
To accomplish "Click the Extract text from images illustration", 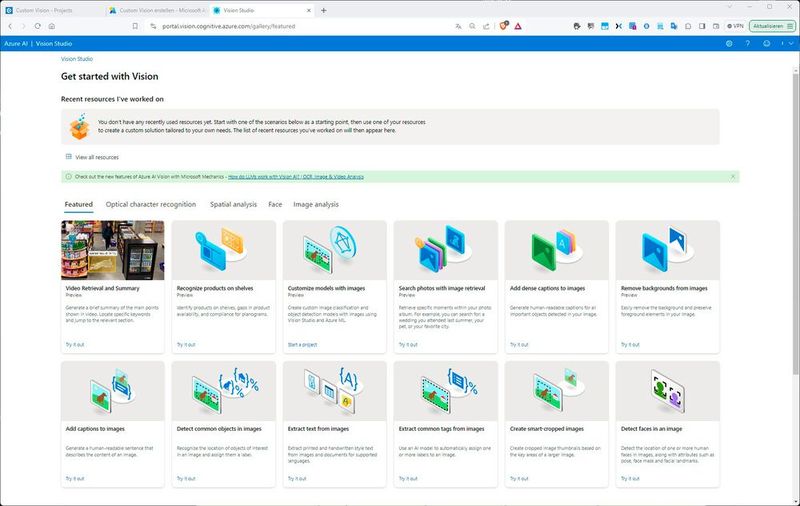I will [335, 391].
